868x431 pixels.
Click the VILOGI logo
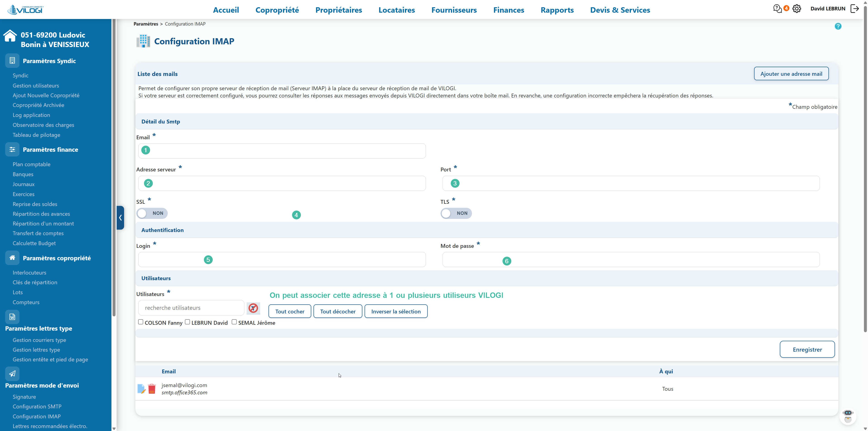tap(26, 9)
